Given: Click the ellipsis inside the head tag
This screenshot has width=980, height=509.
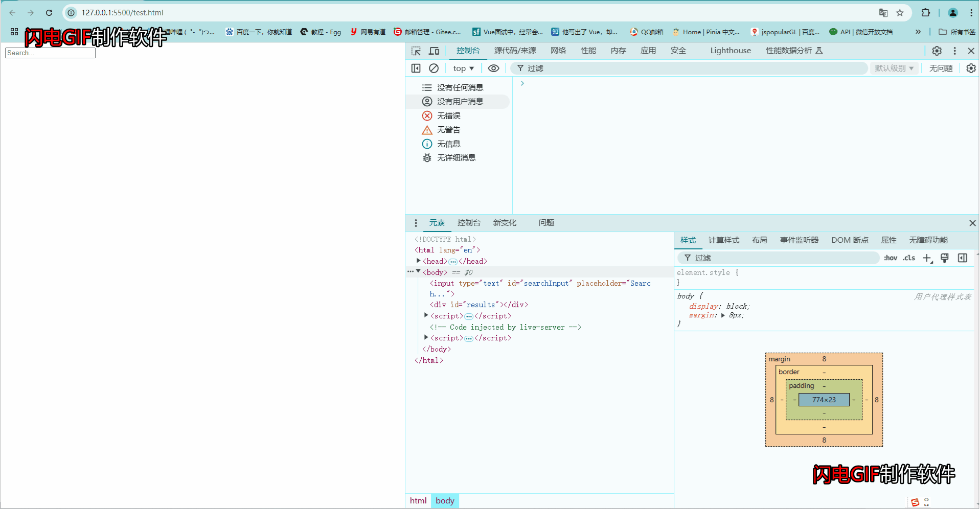Looking at the screenshot, I should [453, 261].
